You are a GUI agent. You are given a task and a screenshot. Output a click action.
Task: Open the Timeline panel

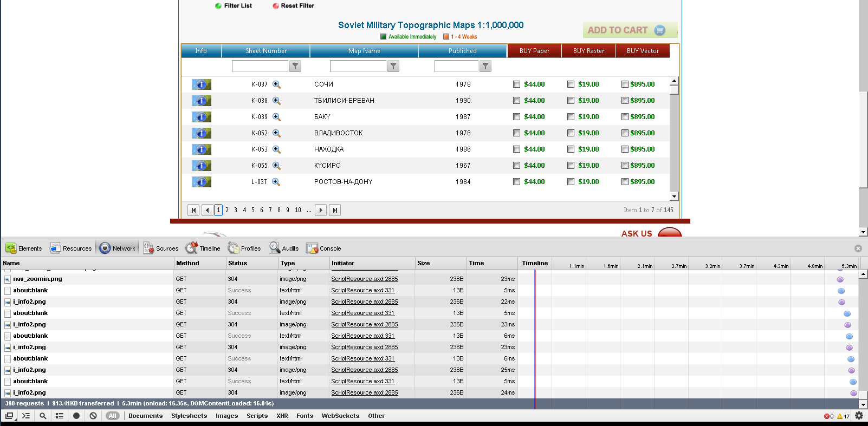[203, 248]
